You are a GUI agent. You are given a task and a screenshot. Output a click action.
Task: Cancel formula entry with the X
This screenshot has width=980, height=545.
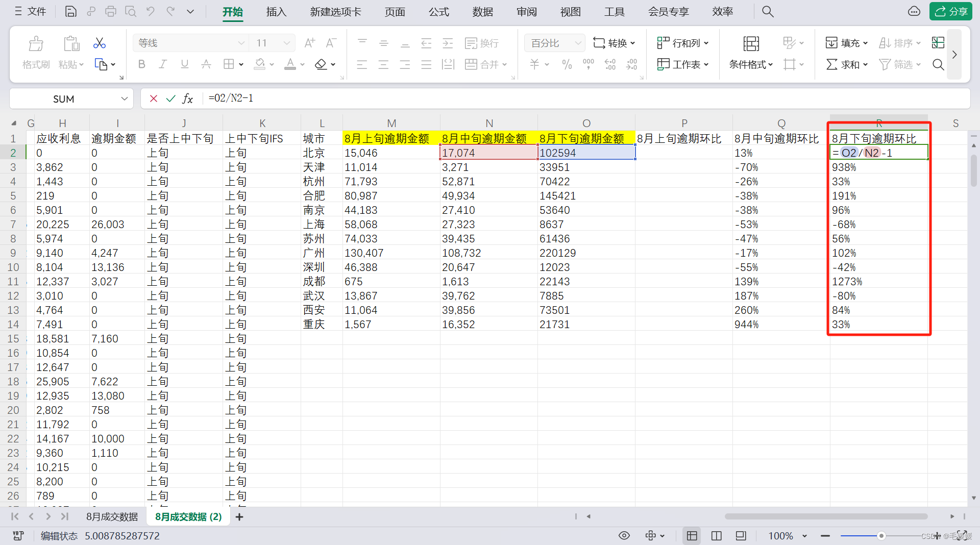[x=153, y=98]
